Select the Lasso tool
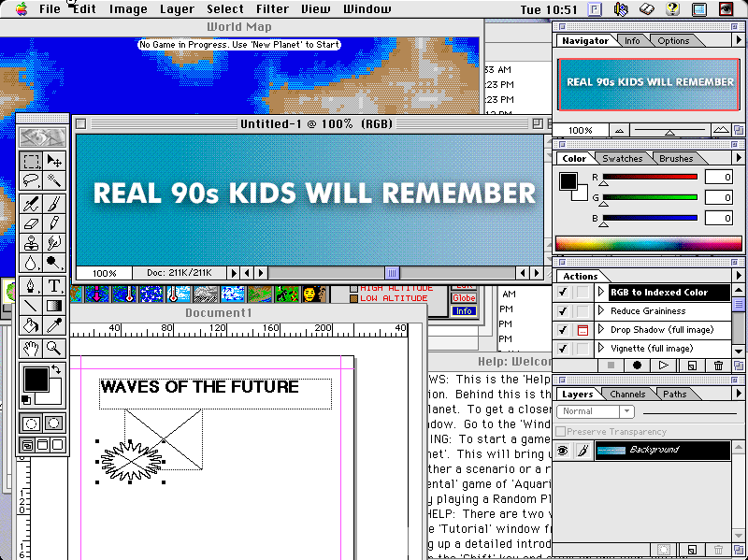Screen dimensions: 748x560 31,181
